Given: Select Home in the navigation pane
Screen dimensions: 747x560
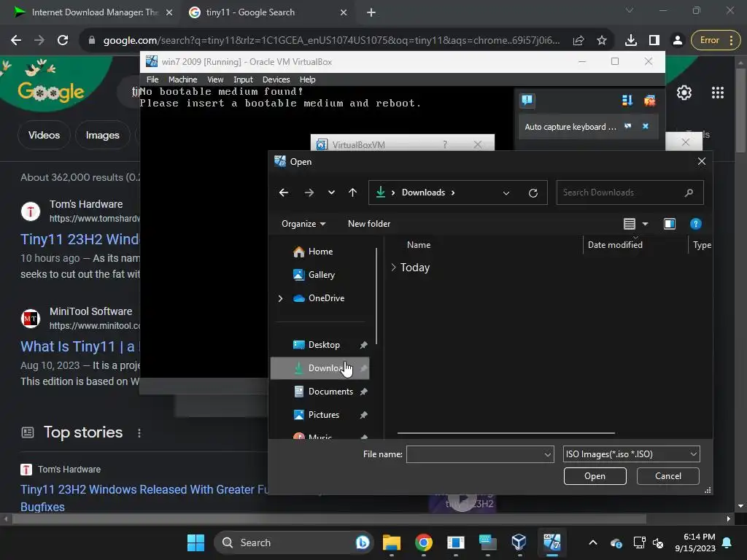Looking at the screenshot, I should (320, 252).
